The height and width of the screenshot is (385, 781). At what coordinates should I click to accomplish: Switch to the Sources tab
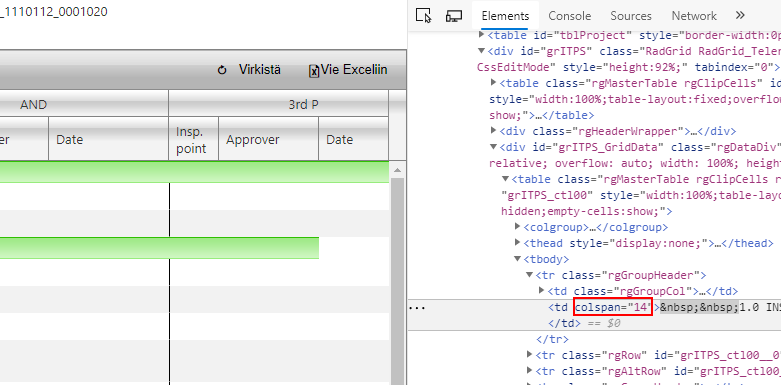(631, 16)
